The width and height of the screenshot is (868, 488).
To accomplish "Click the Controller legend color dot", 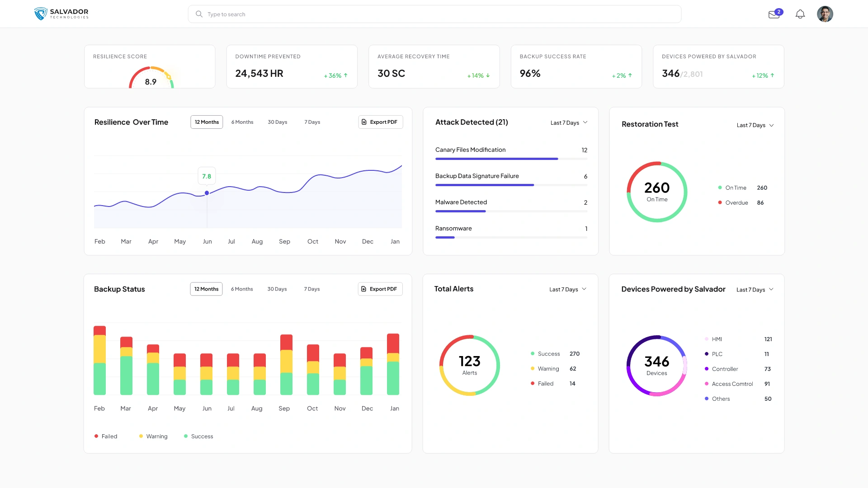I will [x=707, y=369].
